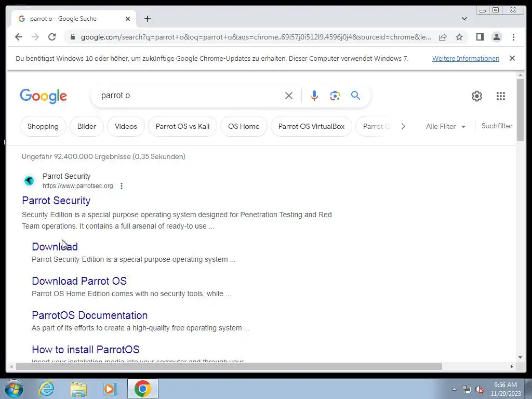Open the Chrome three-dot menu

coord(513,37)
